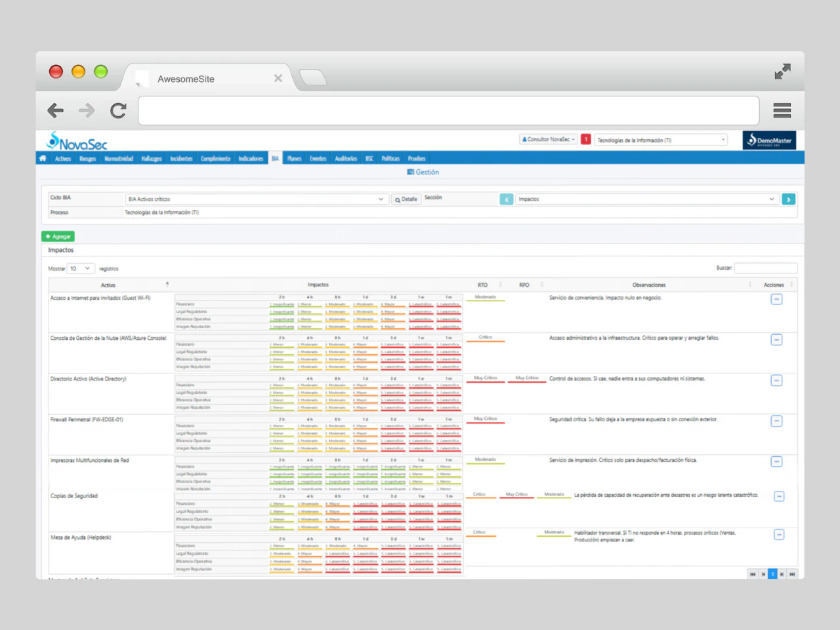The width and height of the screenshot is (840, 630).
Task: Click inside the Buscar search field
Action: pyautogui.click(x=766, y=268)
